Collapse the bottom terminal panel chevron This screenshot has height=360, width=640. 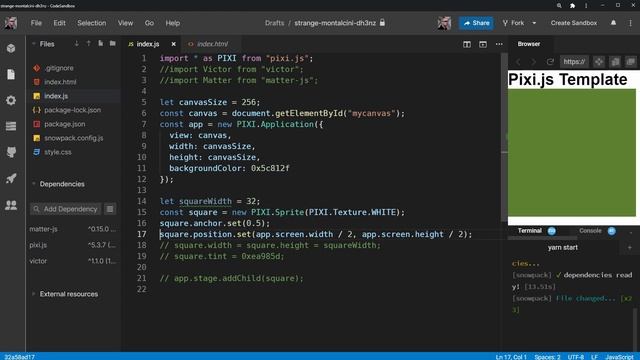coord(631,231)
